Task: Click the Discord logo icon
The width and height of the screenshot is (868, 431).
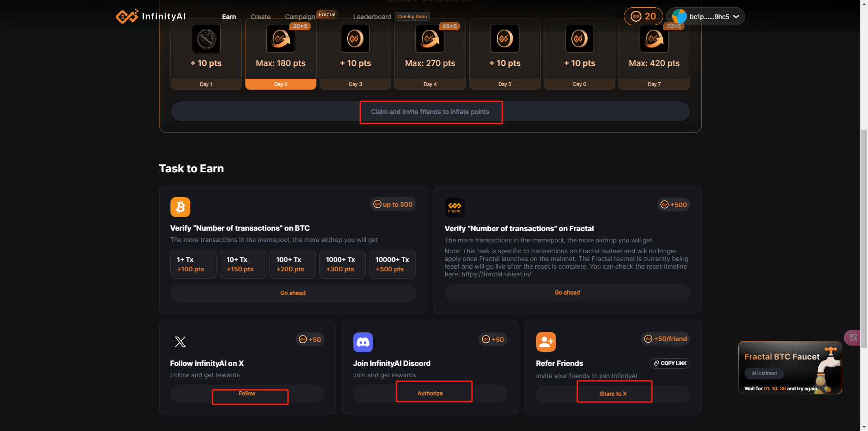Action: pos(363,342)
